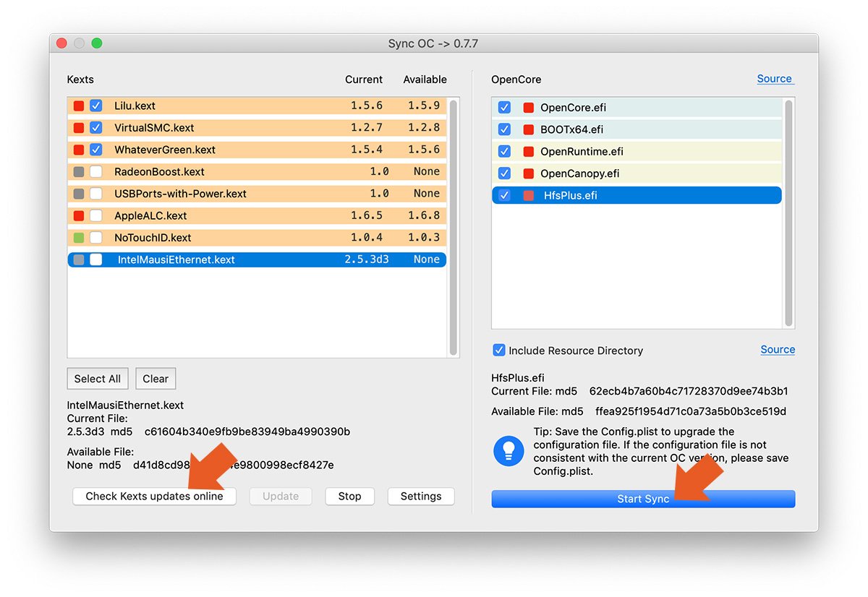The image size is (868, 597).
Task: Select the VirtualSMC.kext row name
Action: tap(154, 128)
